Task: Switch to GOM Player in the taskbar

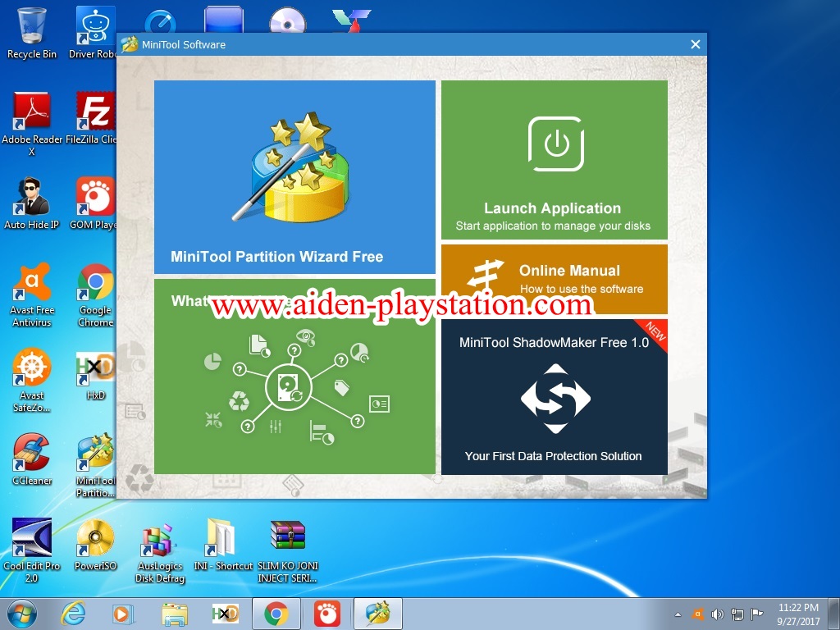Action: pos(326,614)
